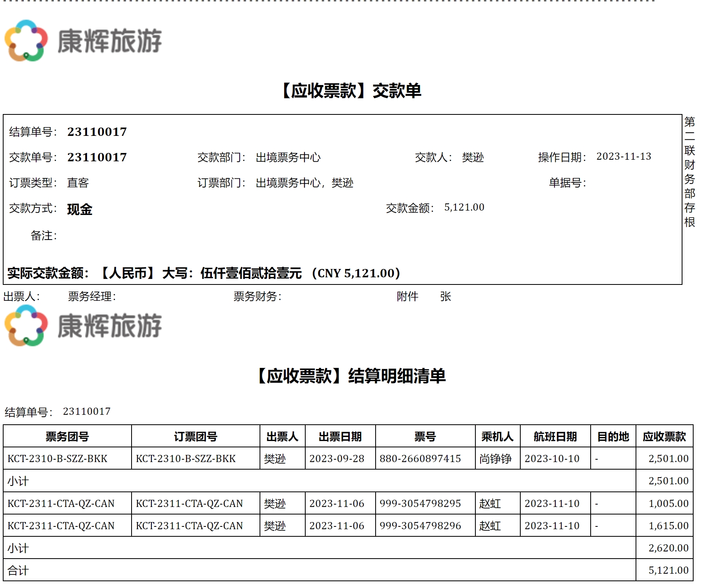Click the 出票日期 column header

tap(340, 437)
